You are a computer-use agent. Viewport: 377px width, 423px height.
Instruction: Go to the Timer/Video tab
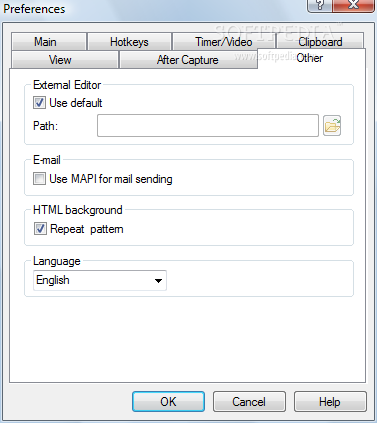click(224, 42)
